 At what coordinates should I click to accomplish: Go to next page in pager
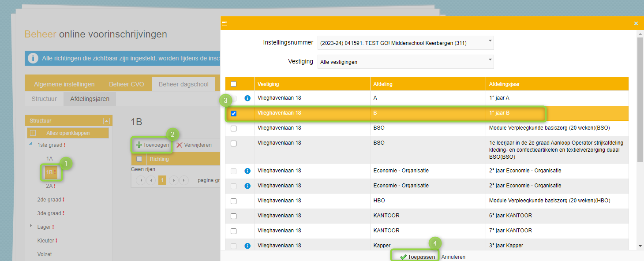pos(173,180)
